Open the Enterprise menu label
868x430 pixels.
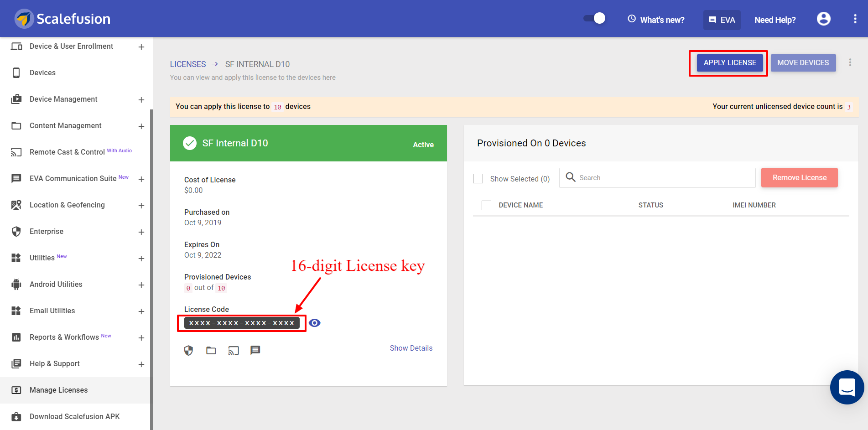47,231
